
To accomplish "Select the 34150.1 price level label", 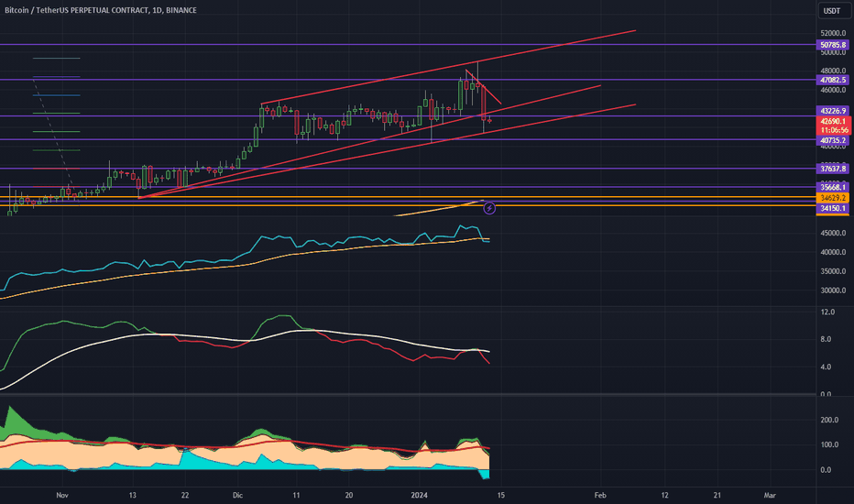I will 833,209.
